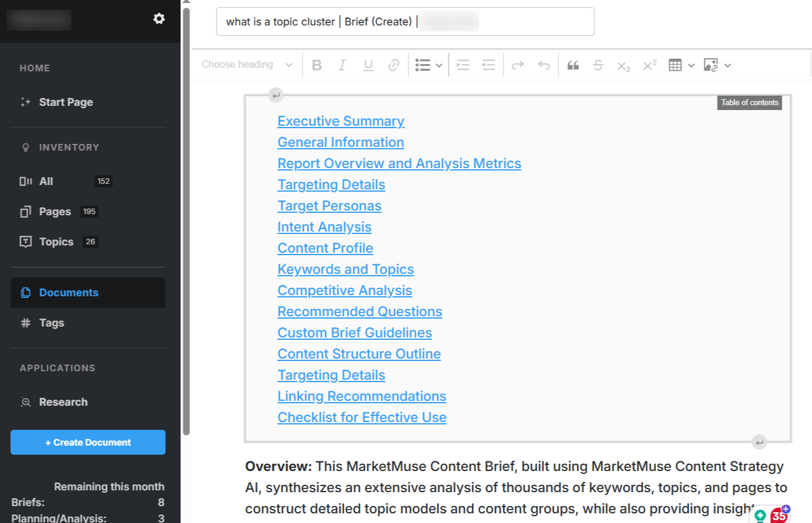
Task: Apply bulleted list formatting
Action: tap(423, 65)
